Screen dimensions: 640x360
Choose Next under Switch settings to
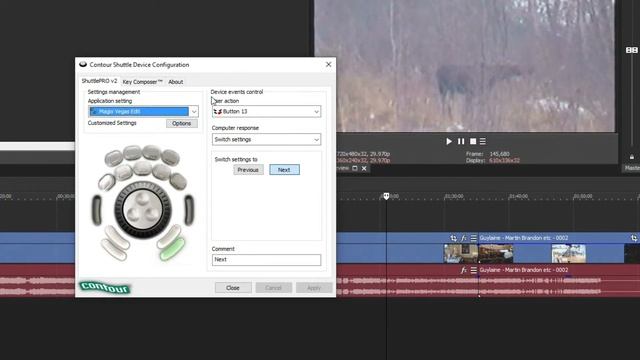(284, 170)
